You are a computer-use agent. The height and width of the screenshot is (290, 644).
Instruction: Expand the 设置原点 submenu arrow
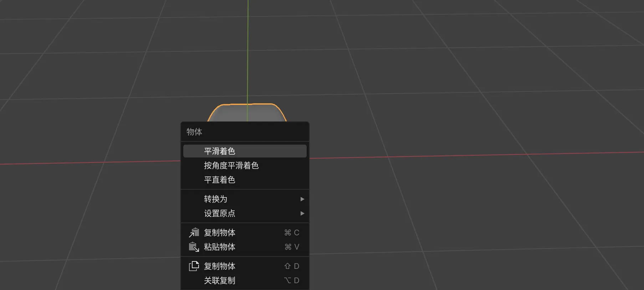pos(302,213)
